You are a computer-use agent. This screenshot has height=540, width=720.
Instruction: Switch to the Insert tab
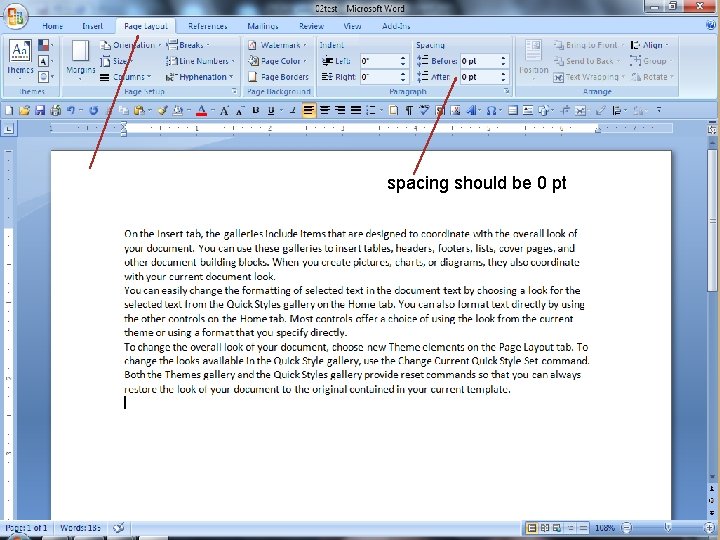pos(92,26)
